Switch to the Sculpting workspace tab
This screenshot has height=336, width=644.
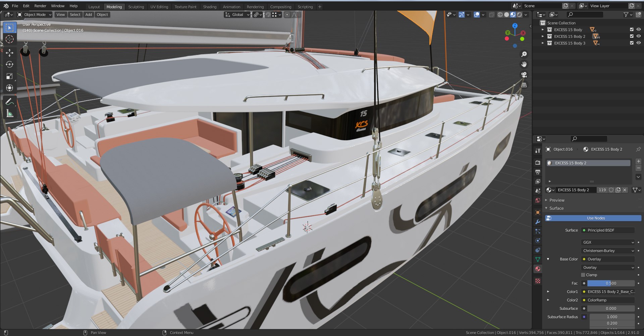[x=136, y=7]
